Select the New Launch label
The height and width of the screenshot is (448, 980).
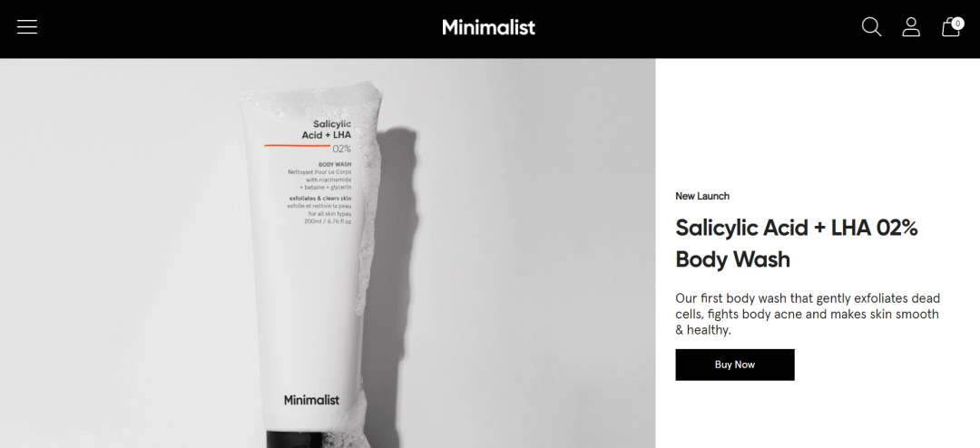click(701, 196)
